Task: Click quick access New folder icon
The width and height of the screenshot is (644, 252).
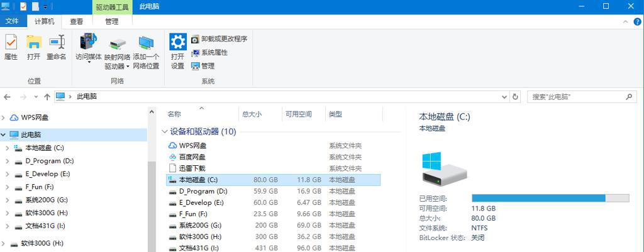Action: 35,6
